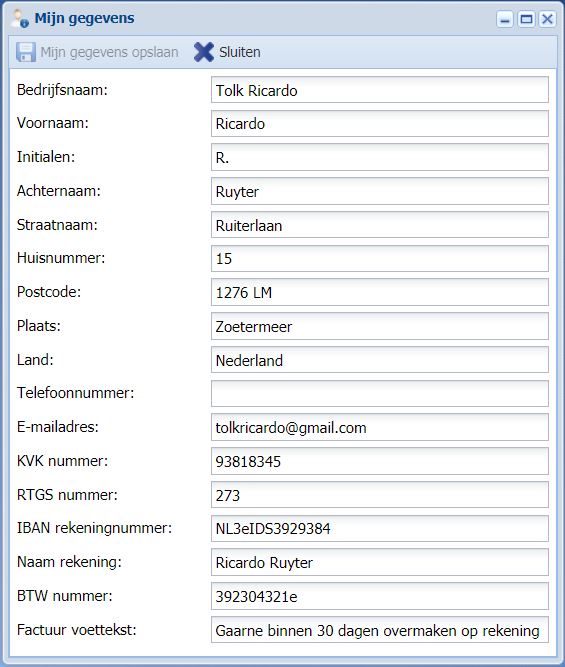Click the KVK nummer field
The width and height of the screenshot is (565, 667).
pos(380,461)
